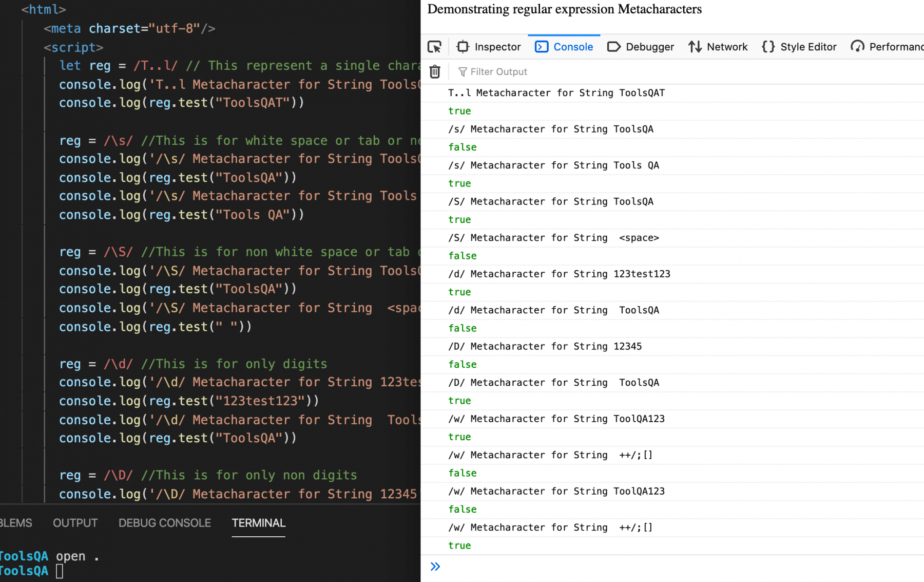This screenshot has width=924, height=582.
Task: Focus the Filter Output field
Action: pos(688,71)
